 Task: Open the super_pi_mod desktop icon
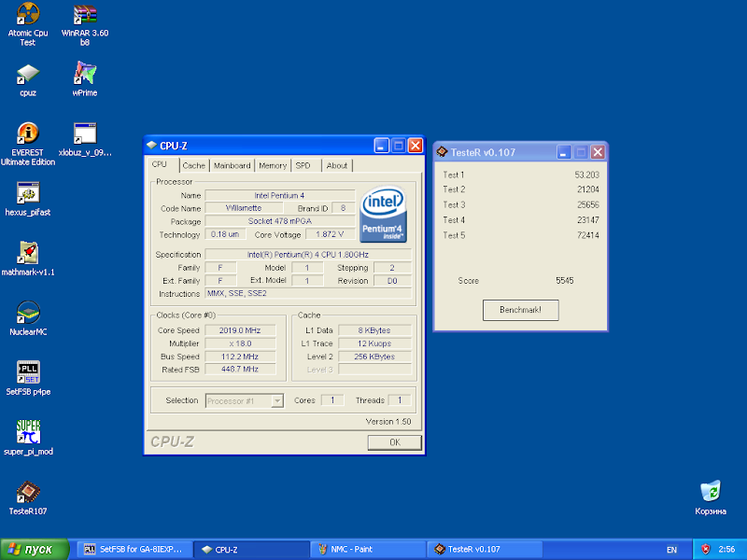(27, 432)
